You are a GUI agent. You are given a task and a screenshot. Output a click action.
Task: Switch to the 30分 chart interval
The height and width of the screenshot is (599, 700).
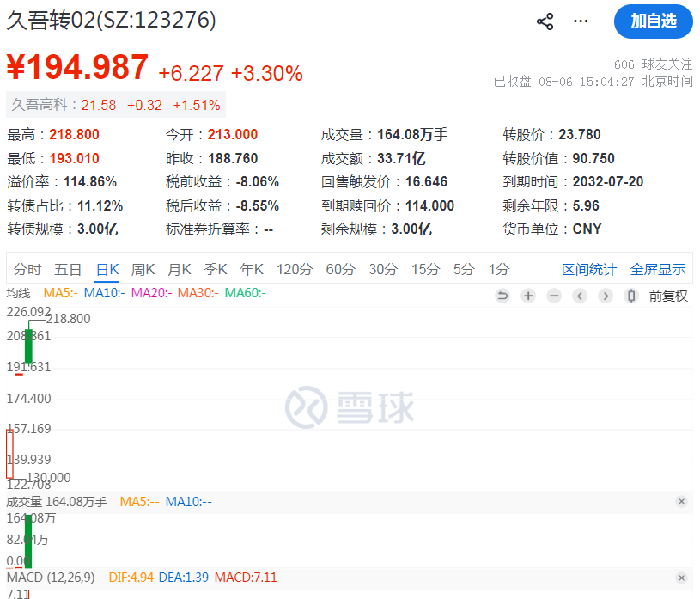pyautogui.click(x=383, y=269)
